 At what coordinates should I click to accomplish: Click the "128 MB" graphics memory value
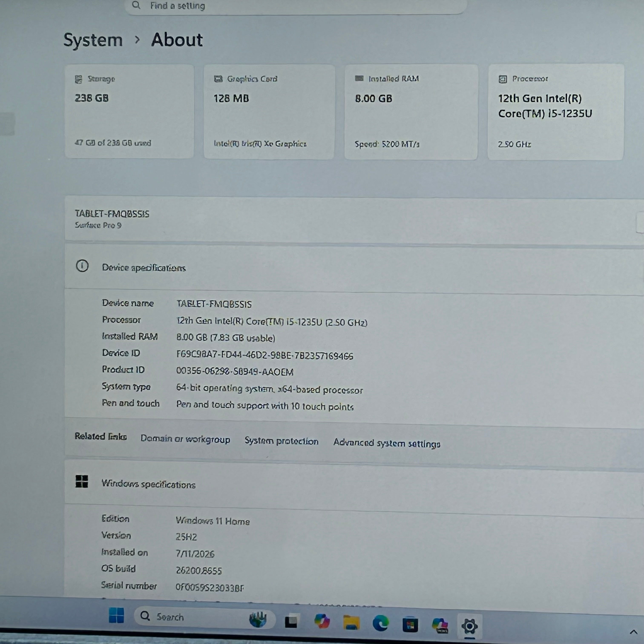tap(231, 98)
